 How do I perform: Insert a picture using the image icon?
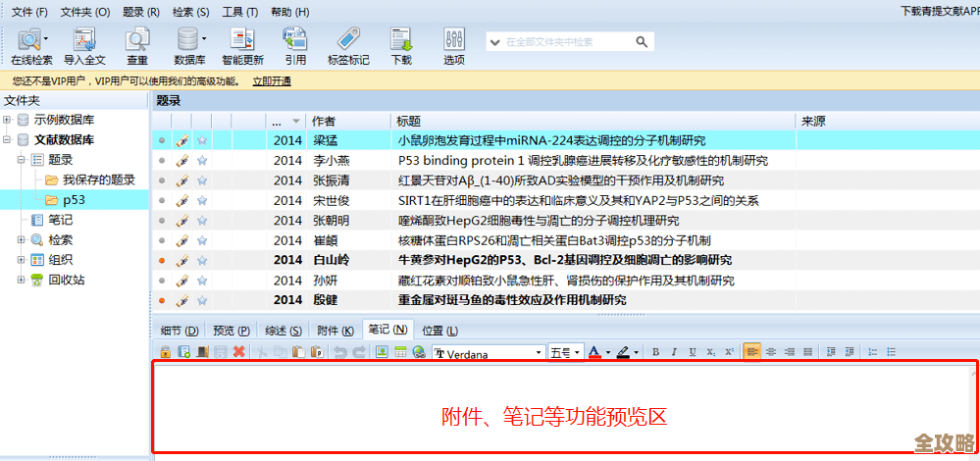[382, 352]
